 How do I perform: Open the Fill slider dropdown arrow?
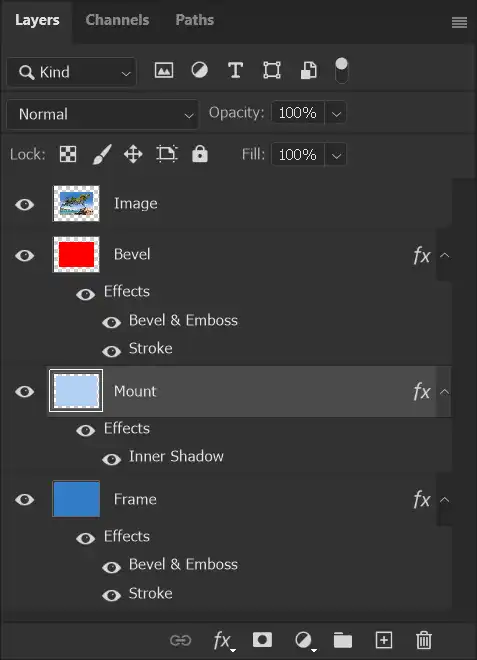click(336, 155)
